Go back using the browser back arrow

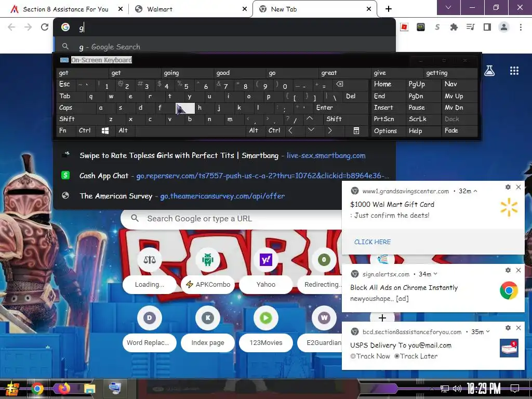pyautogui.click(x=11, y=27)
